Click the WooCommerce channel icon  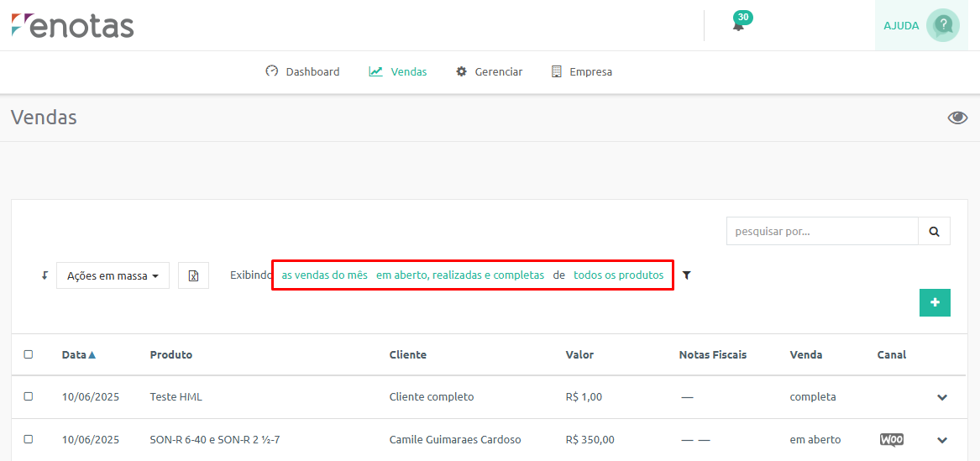point(891,440)
